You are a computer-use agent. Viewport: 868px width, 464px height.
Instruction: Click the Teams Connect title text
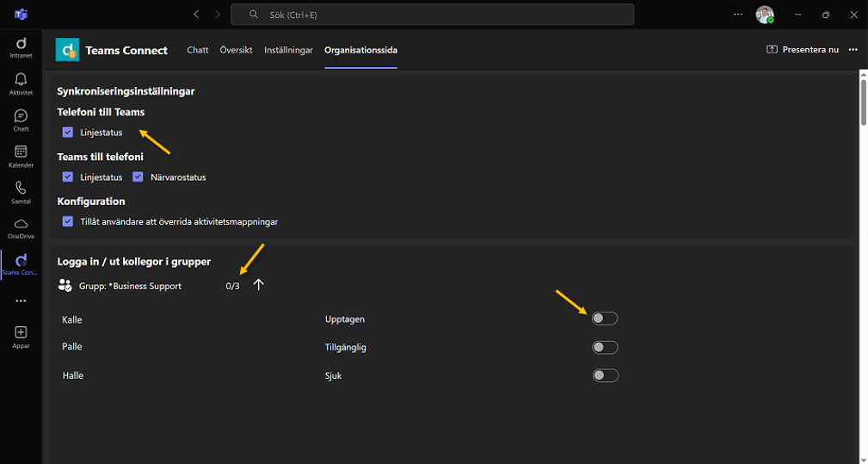(x=126, y=51)
